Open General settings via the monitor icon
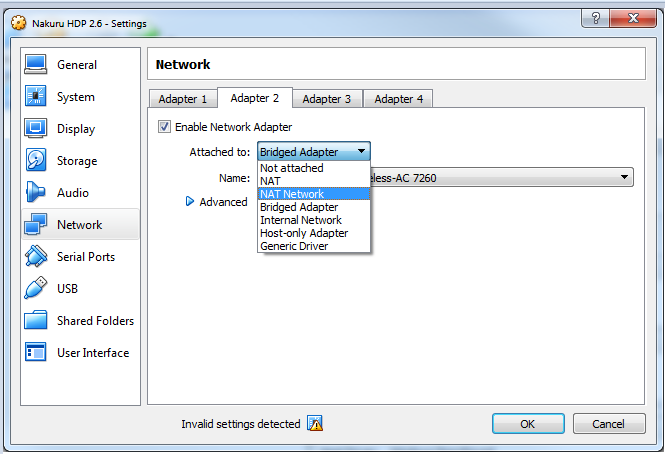Viewport: 665px width, 454px height. (x=36, y=64)
